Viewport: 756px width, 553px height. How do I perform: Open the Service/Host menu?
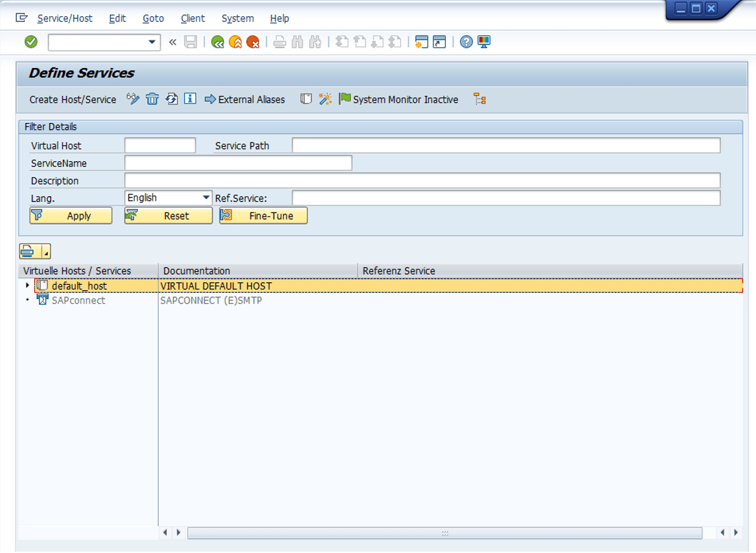click(65, 18)
